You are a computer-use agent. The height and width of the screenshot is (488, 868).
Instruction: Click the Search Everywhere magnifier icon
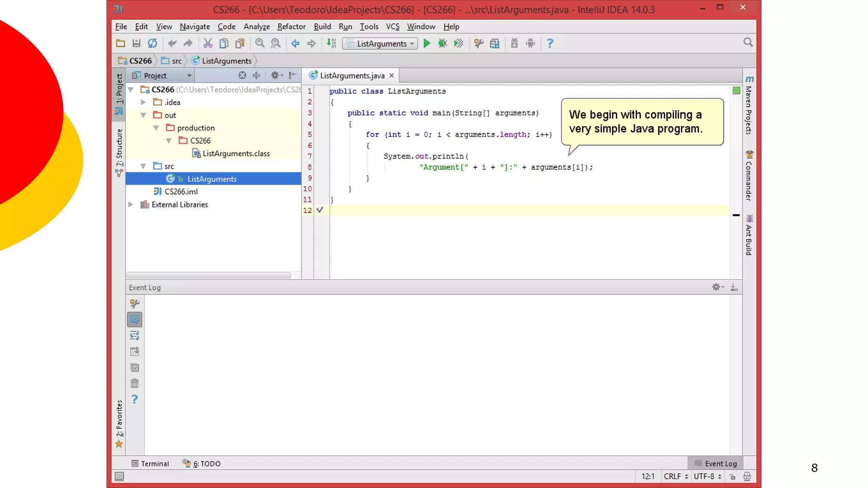coord(748,42)
